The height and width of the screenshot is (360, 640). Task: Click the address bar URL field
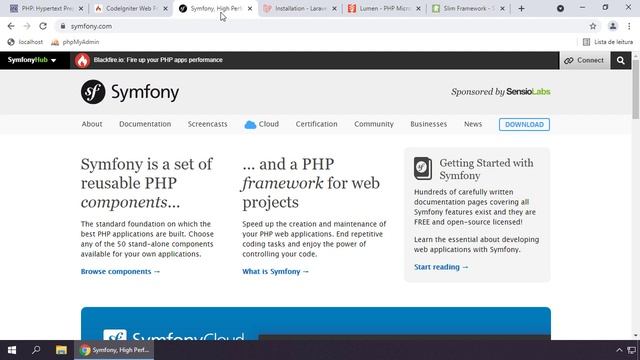click(322, 26)
